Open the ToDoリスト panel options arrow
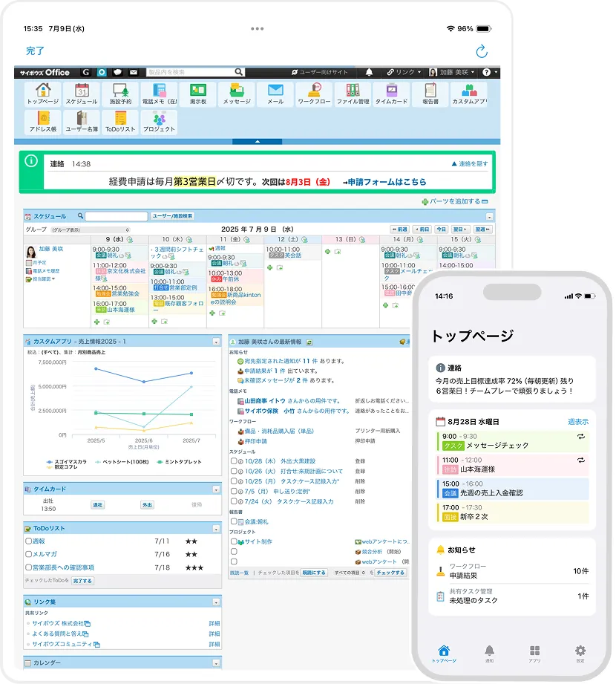The height and width of the screenshot is (690, 616). (x=216, y=527)
